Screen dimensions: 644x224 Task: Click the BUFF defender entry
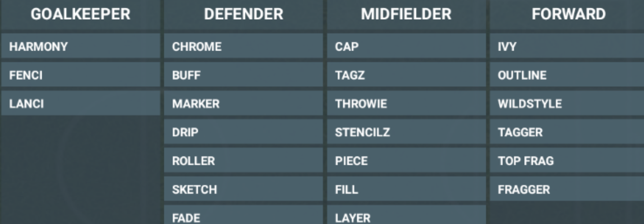tap(243, 75)
